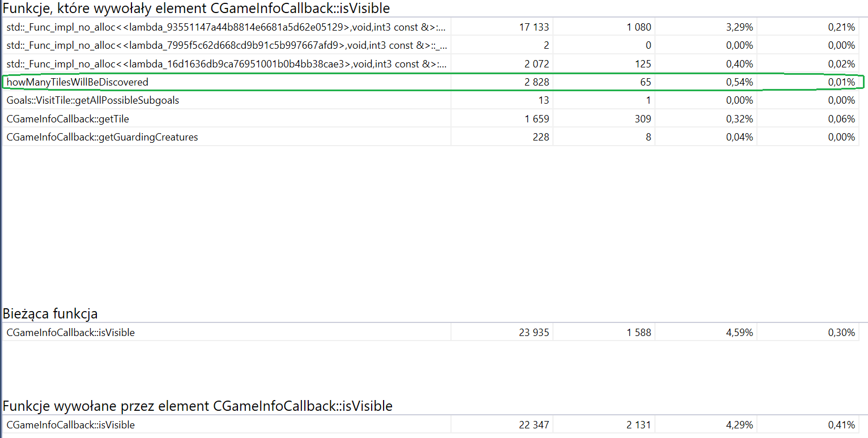The image size is (868, 438).
Task: Select the 4,59% percentage cell
Action: pos(739,333)
